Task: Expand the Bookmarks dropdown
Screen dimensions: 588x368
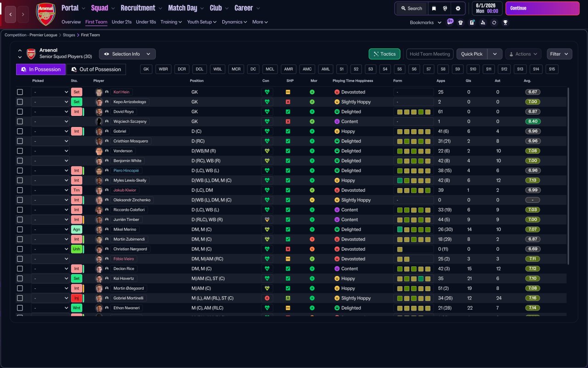Action: pos(425,23)
